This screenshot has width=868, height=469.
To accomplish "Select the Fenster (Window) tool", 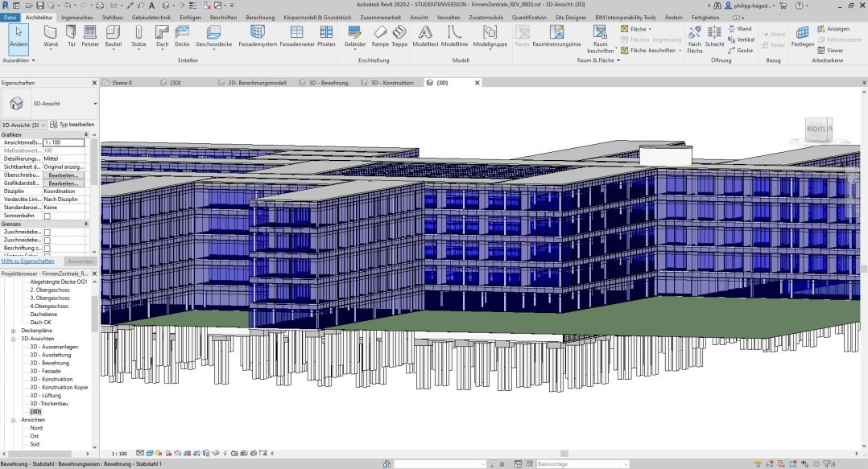I will click(x=89, y=35).
